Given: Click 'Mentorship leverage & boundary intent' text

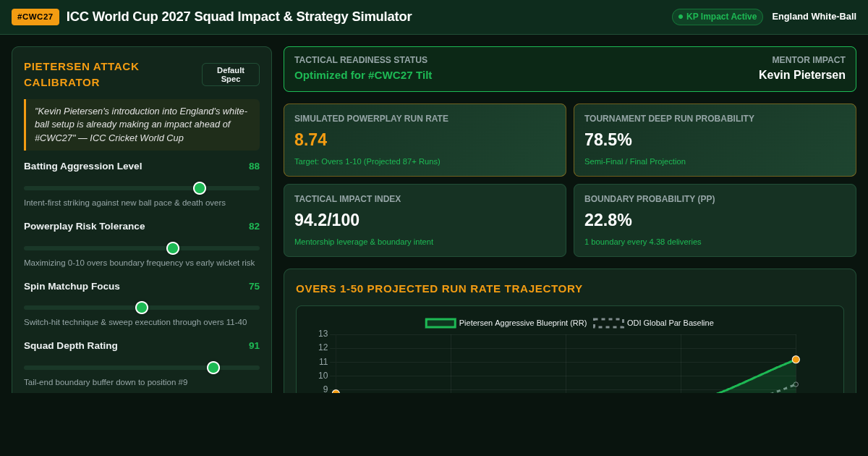Looking at the screenshot, I should coord(364,242).
